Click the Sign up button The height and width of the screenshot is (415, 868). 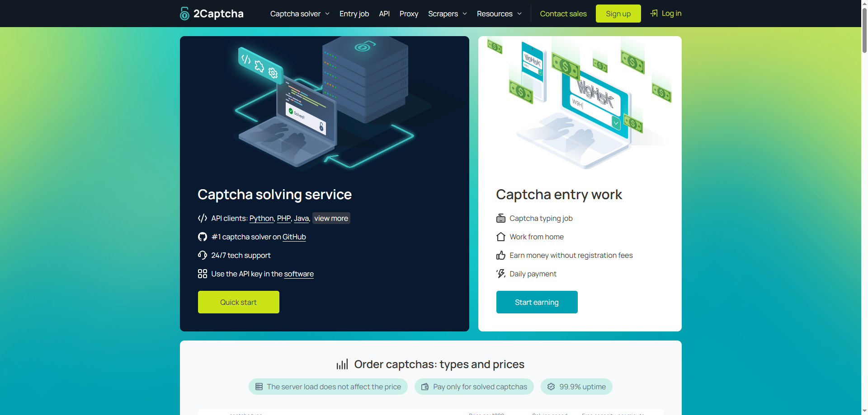[x=618, y=14]
